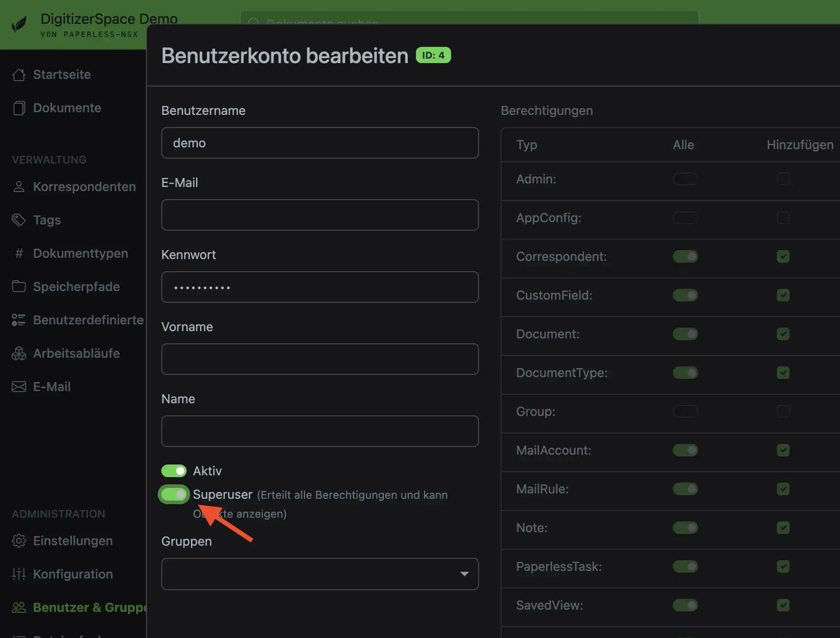Uncheck Hinzufügen box for DocumentType
Image resolution: width=840 pixels, height=638 pixels.
[783, 373]
